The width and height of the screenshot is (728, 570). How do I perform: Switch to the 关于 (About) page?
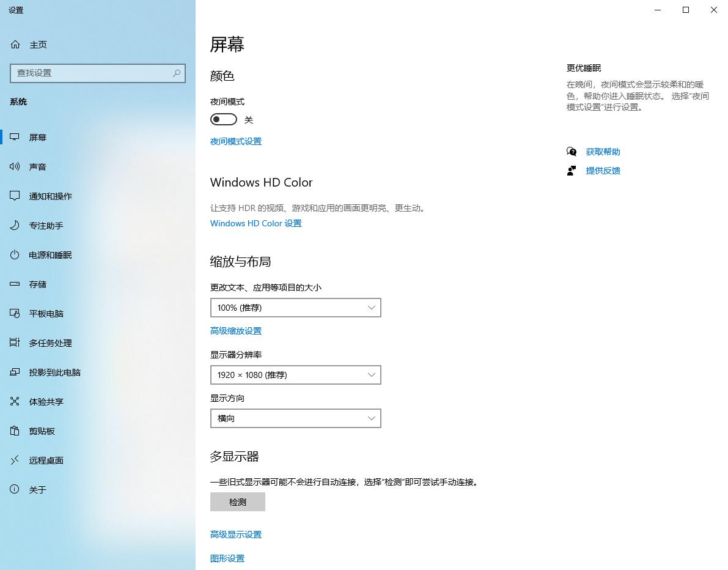(x=39, y=489)
